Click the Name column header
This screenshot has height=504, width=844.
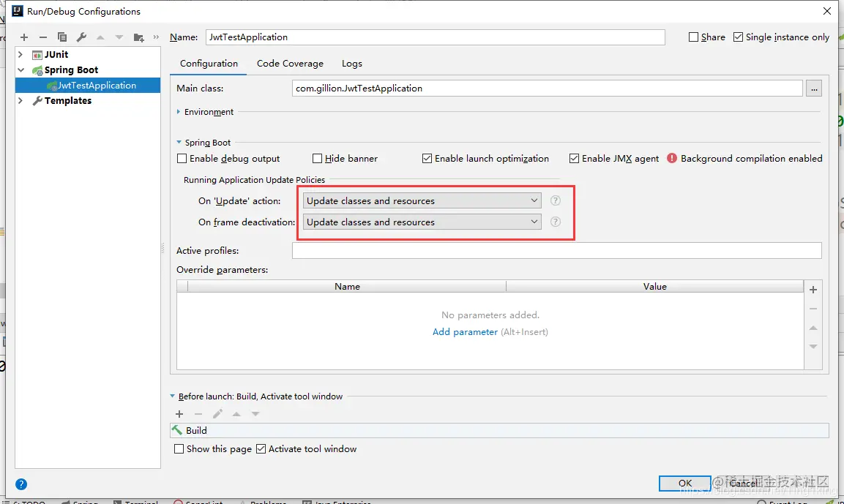pyautogui.click(x=347, y=286)
